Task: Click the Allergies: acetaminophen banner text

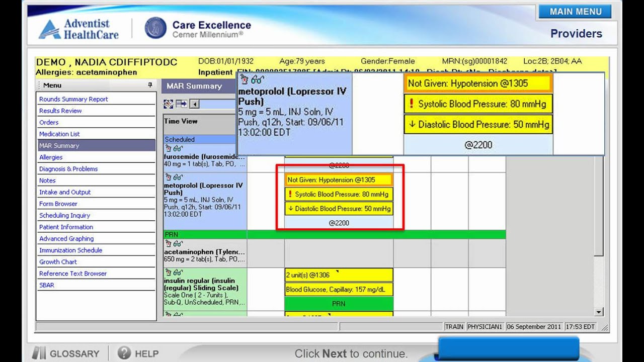Action: pyautogui.click(x=87, y=72)
